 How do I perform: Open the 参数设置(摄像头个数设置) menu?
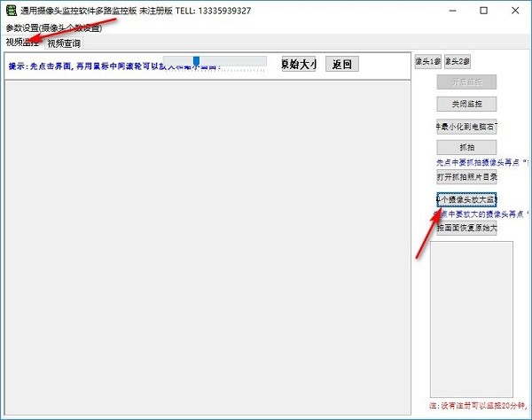(x=54, y=27)
